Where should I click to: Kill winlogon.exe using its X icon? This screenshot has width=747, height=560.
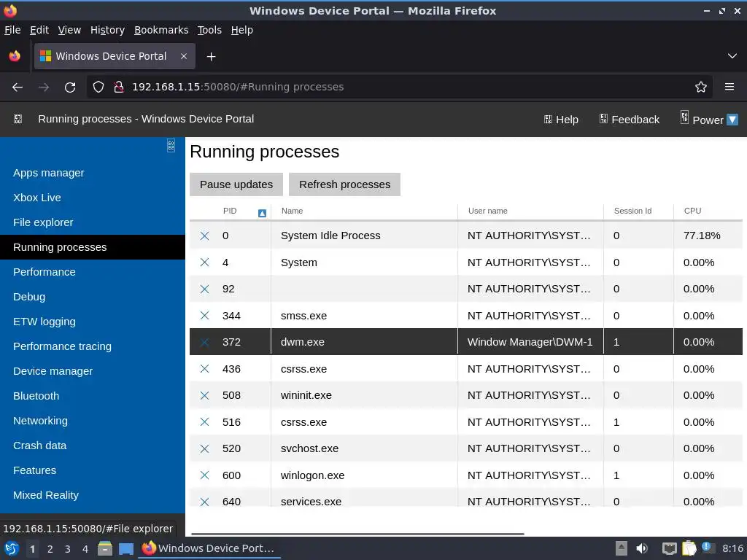coord(204,475)
